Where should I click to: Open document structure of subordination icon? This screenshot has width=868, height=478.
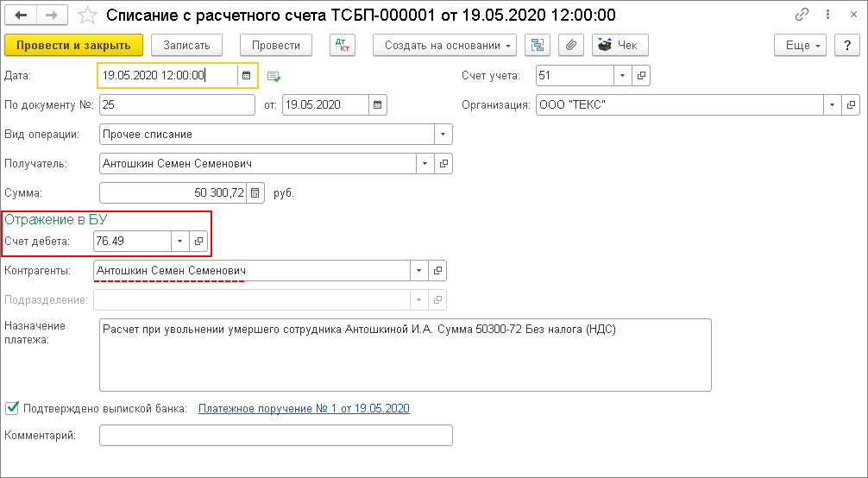pos(538,46)
